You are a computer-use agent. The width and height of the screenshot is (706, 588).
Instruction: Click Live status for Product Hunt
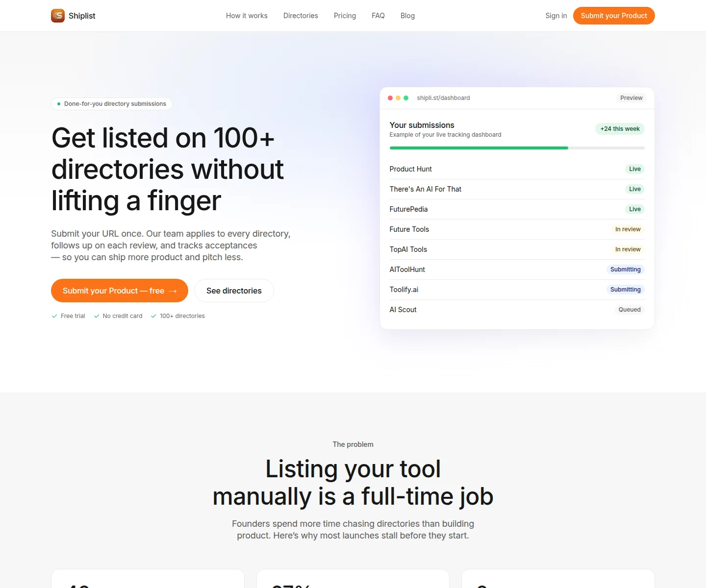point(635,169)
